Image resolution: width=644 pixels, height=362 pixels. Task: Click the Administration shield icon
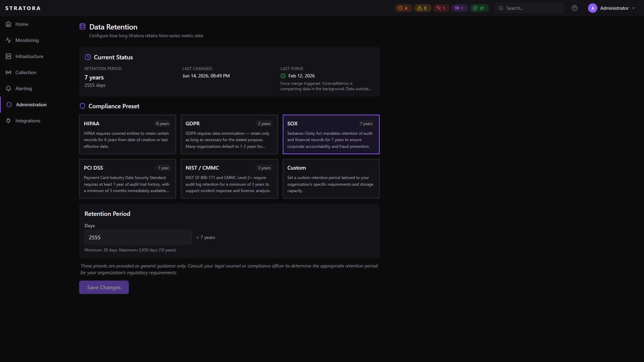coord(9,105)
